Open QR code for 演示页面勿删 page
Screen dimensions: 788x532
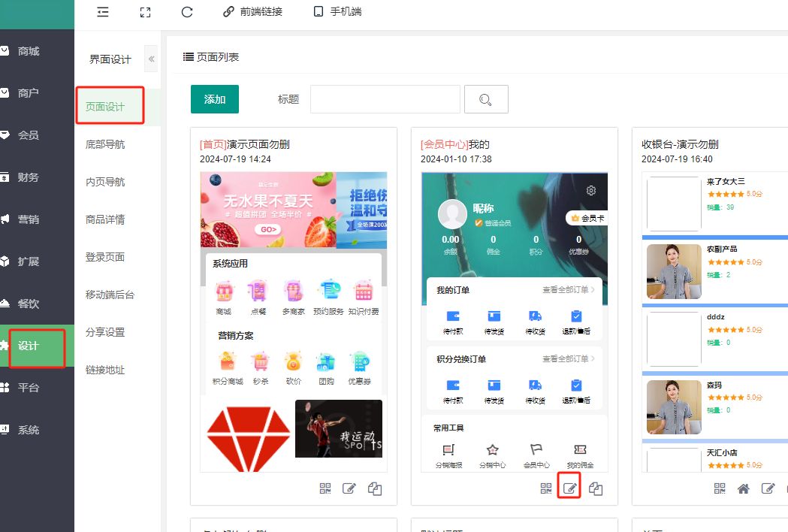[325, 488]
